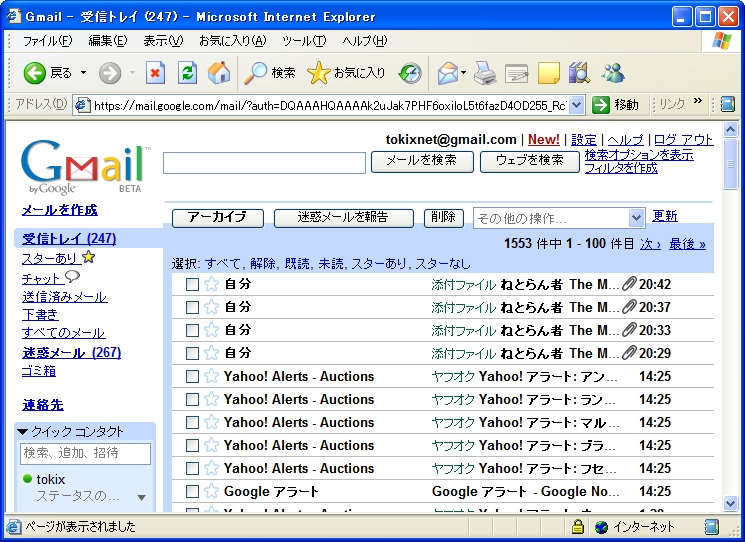Expand the リンク toolbar chevron

point(697,101)
